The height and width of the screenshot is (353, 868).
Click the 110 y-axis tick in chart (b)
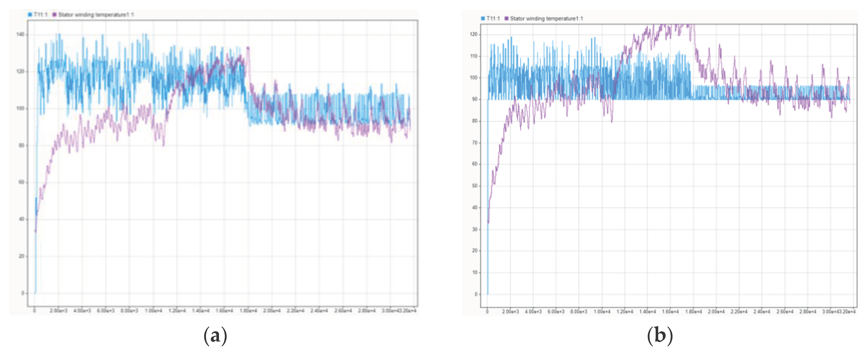[474, 56]
